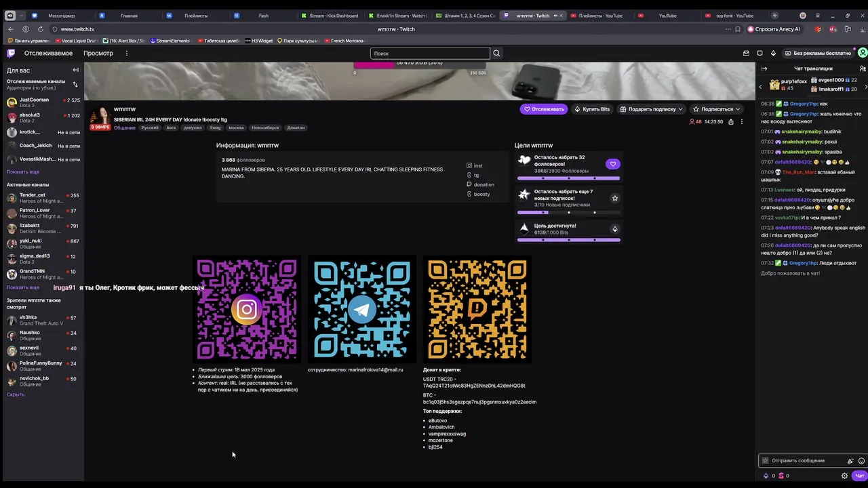Bookmark page with browser bookmark icon

pyautogui.click(x=738, y=29)
